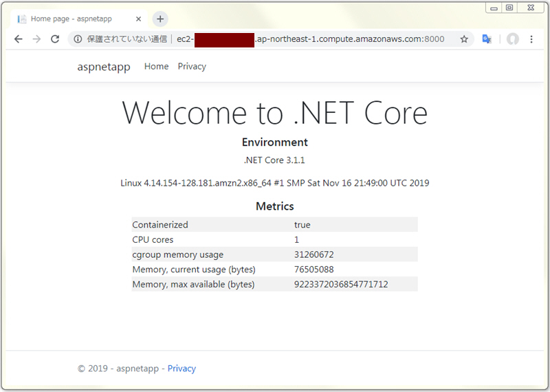Screen dimensions: 550x392
Task: Click the Memory, current usage (bytes) label
Action: [194, 270]
